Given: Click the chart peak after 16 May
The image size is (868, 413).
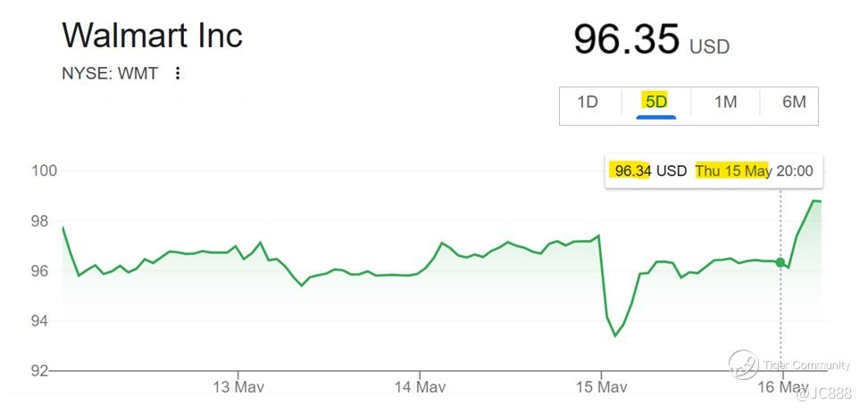Looking at the screenshot, I should pos(814,201).
